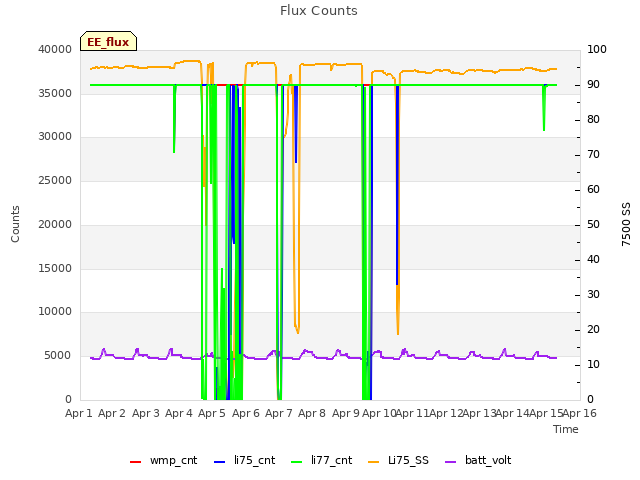
Task: Toggle the wmp_cnt legend entry
Action: (163, 461)
